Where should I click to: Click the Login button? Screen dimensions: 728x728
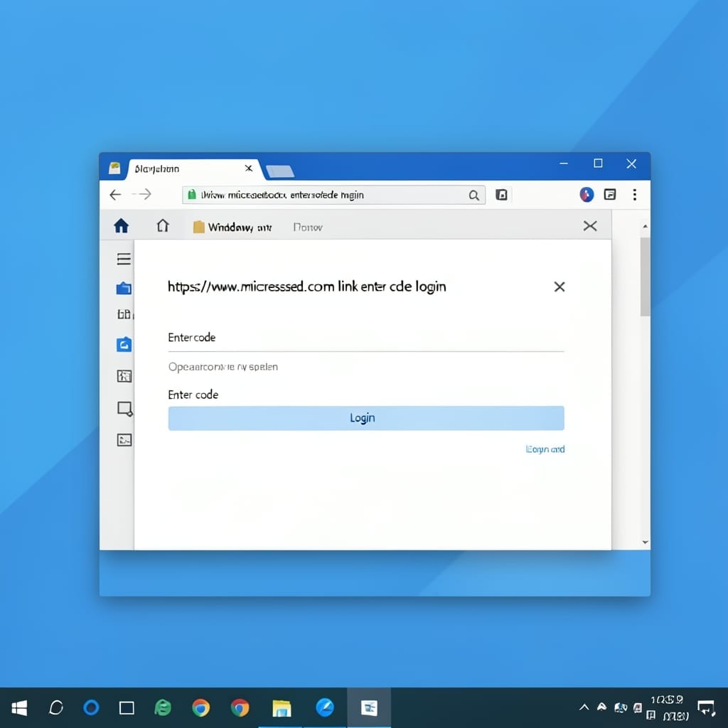tap(366, 418)
